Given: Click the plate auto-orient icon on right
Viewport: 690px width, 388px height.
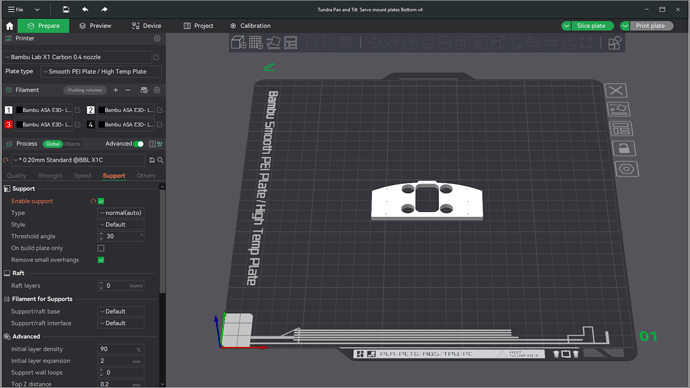Looking at the screenshot, I should [618, 109].
